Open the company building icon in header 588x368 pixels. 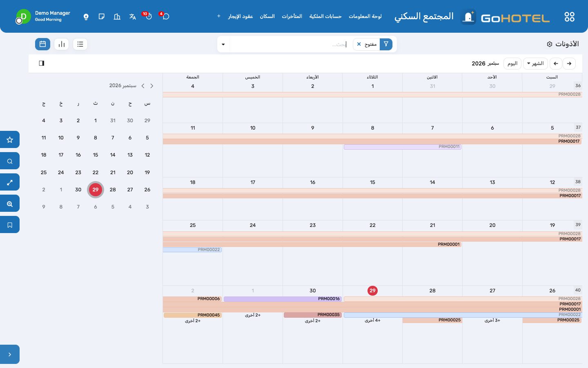(117, 17)
